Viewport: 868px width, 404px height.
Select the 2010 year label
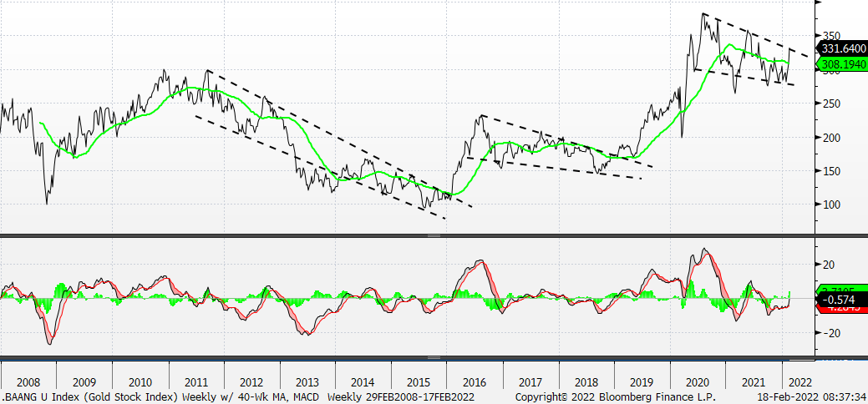pos(140,382)
